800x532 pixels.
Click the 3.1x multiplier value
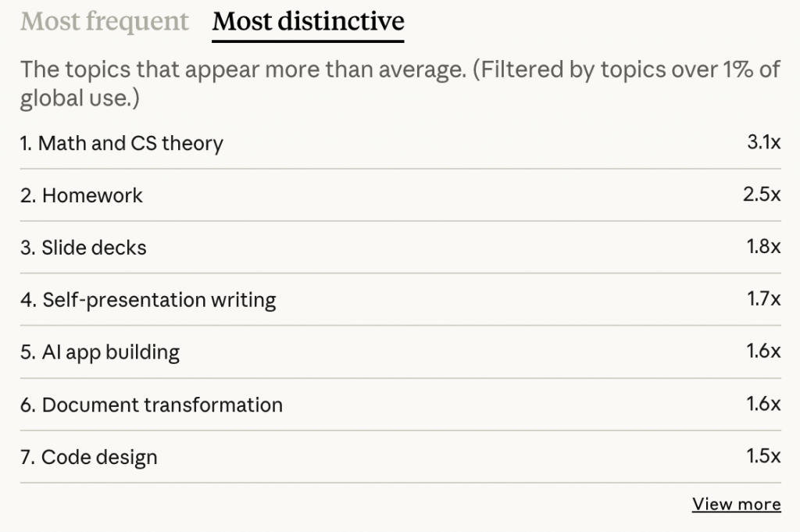(764, 142)
